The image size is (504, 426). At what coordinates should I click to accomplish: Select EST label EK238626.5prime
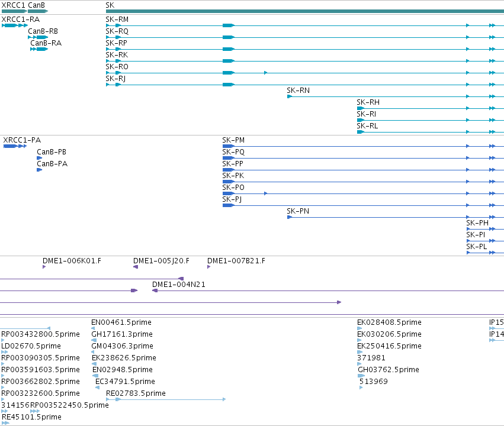(x=124, y=358)
